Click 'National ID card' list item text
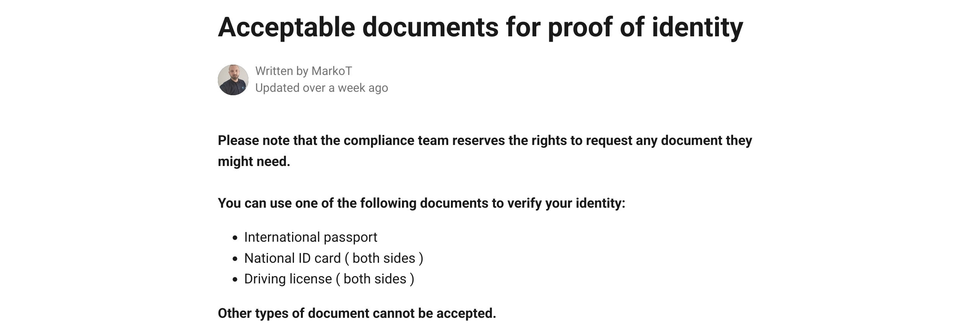The image size is (980, 327). (x=292, y=258)
